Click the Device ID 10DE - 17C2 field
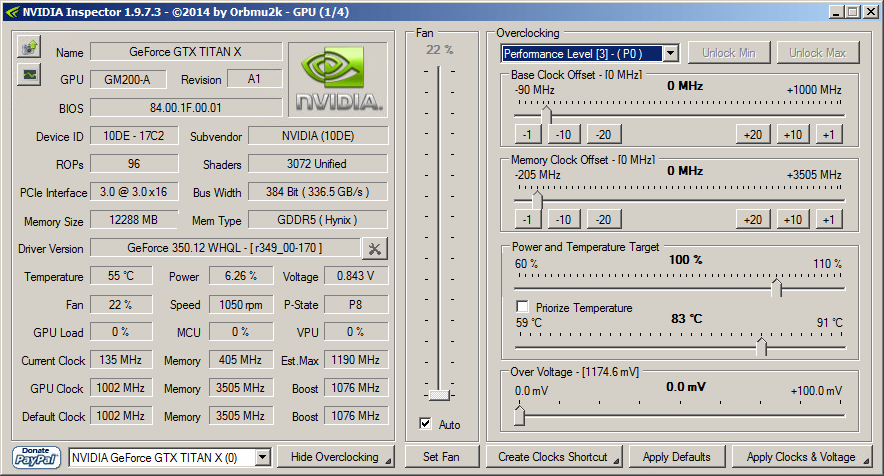 tap(134, 136)
